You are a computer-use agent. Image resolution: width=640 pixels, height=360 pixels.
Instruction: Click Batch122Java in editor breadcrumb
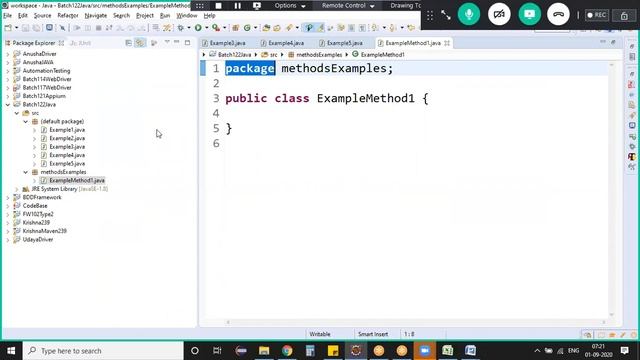pyautogui.click(x=234, y=55)
